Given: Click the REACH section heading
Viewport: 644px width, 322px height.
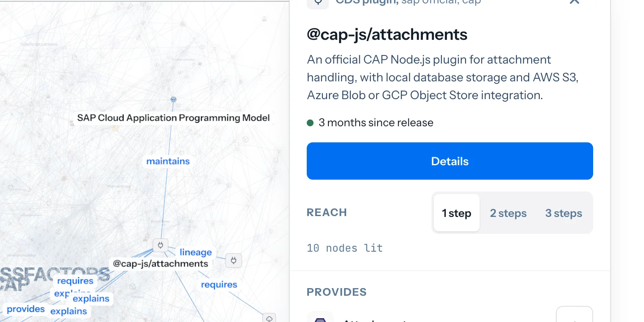Looking at the screenshot, I should tap(327, 213).
